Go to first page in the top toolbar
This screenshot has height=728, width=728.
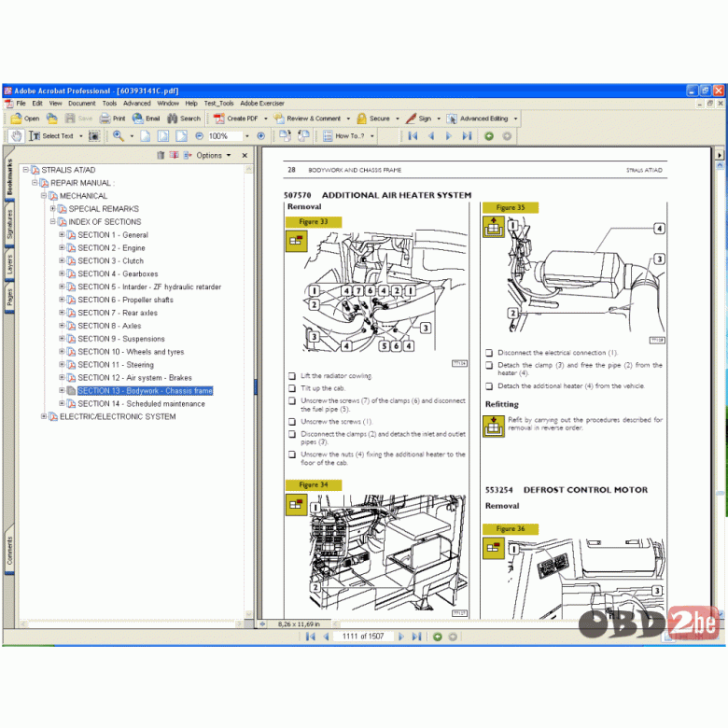tap(413, 136)
